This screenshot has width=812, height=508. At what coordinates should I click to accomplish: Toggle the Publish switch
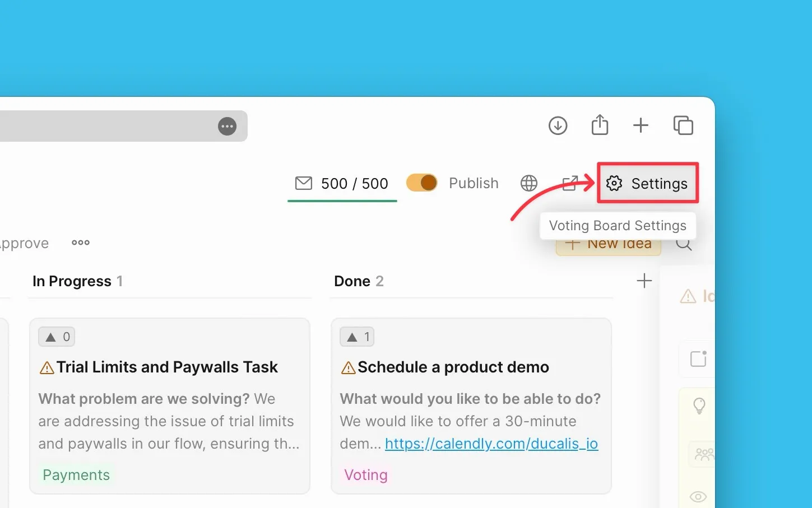421,183
